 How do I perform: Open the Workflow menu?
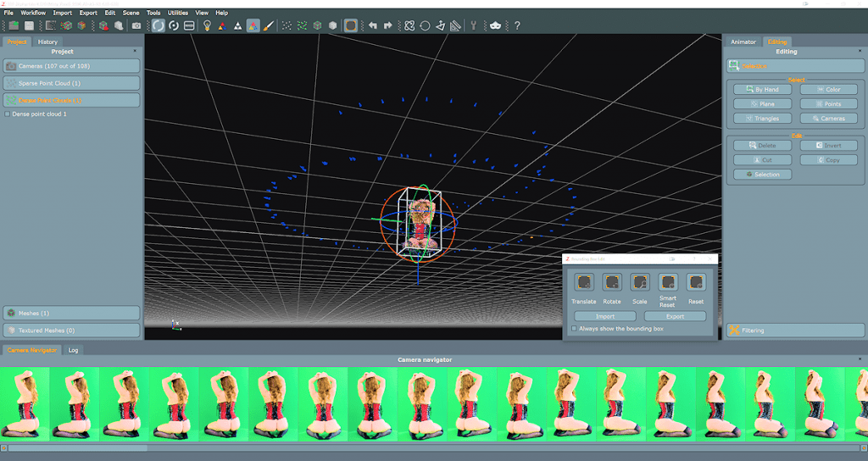click(x=33, y=13)
